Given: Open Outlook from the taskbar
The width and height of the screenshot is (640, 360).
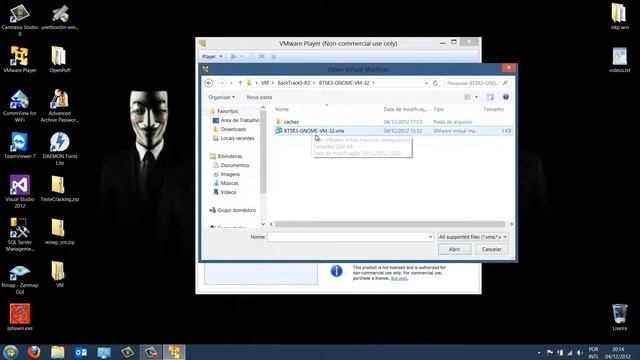Looking at the screenshot, I should tap(81, 352).
